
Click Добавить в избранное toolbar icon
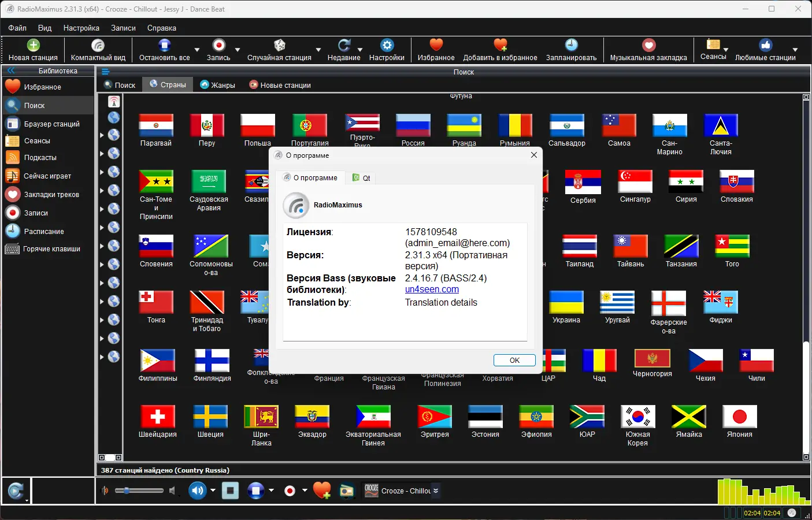(x=500, y=45)
